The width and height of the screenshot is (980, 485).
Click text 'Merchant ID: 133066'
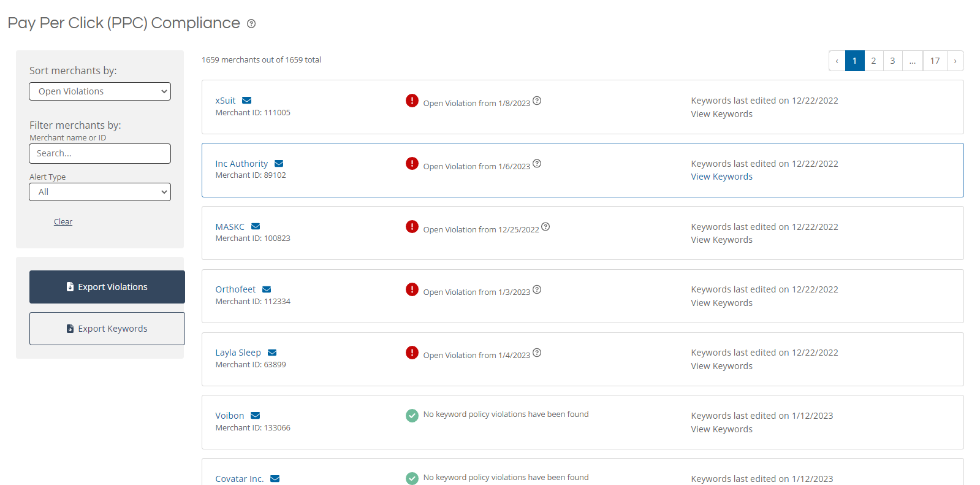click(x=253, y=428)
